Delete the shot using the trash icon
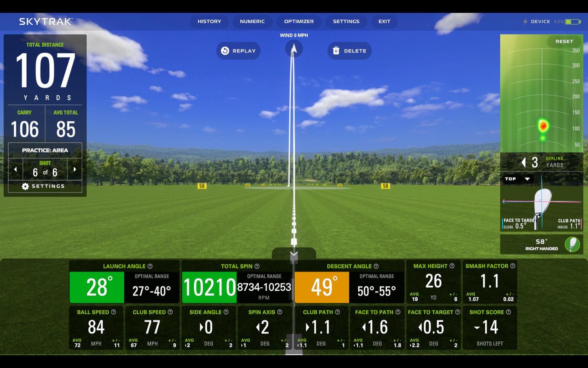Screen dimensions: 588x368 pos(336,51)
